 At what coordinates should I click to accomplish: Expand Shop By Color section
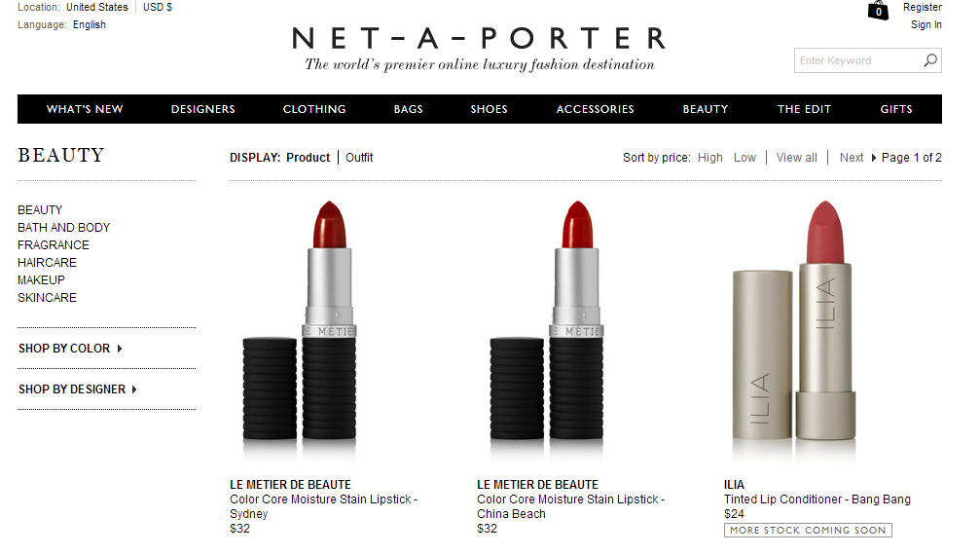click(70, 349)
